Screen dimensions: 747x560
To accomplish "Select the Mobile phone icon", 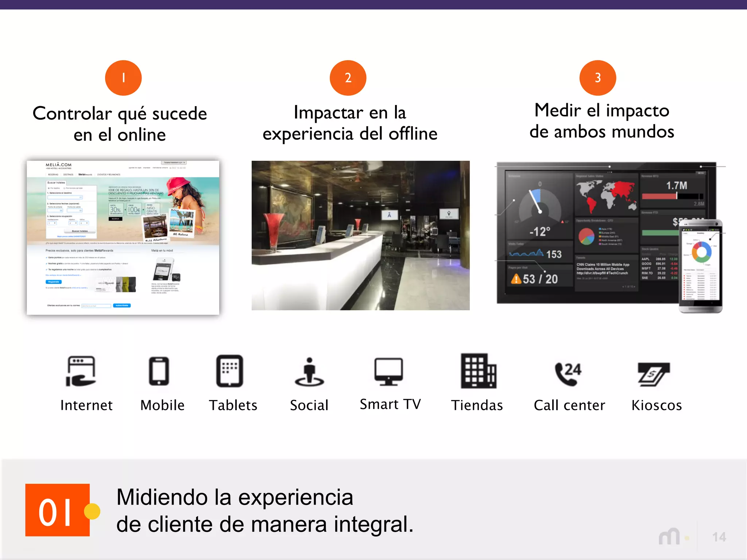I will 159,371.
